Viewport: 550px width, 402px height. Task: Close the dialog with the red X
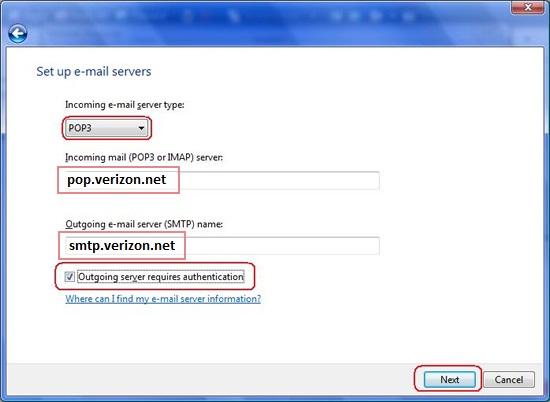tap(528, 7)
